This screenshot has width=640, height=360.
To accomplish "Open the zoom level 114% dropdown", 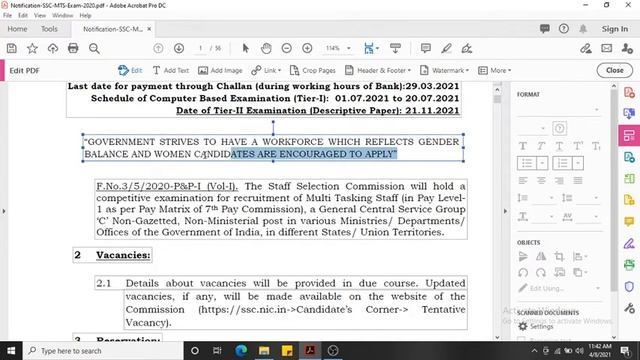I will point(349,48).
